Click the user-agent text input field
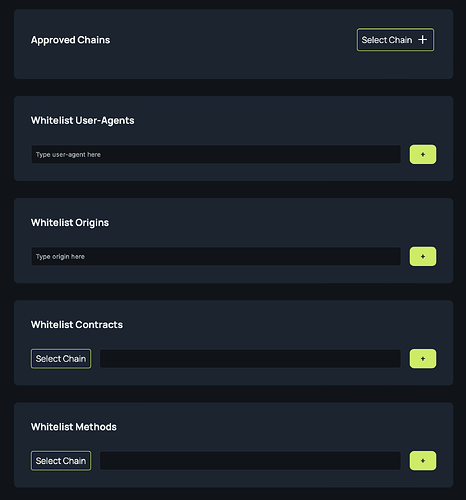The width and height of the screenshot is (466, 500). click(x=216, y=154)
